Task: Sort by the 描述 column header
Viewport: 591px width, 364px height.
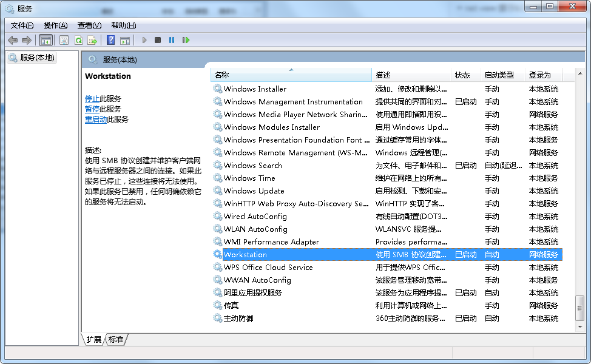Action: coord(411,75)
